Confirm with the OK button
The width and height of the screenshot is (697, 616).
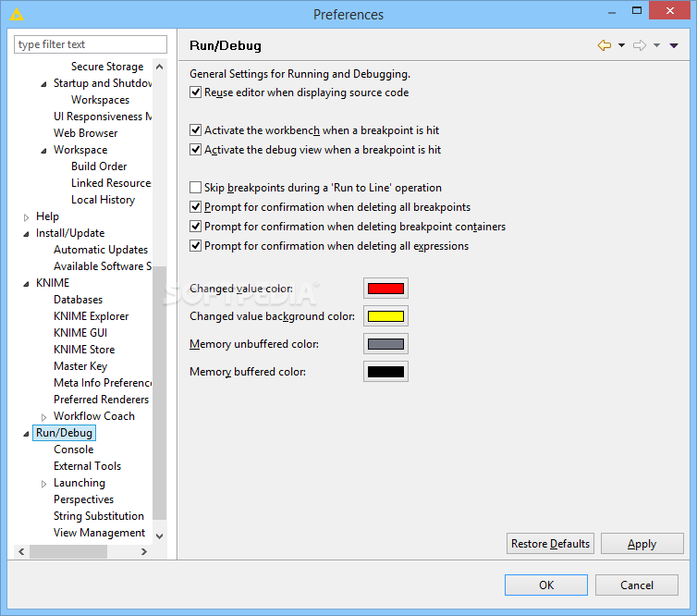[546, 585]
